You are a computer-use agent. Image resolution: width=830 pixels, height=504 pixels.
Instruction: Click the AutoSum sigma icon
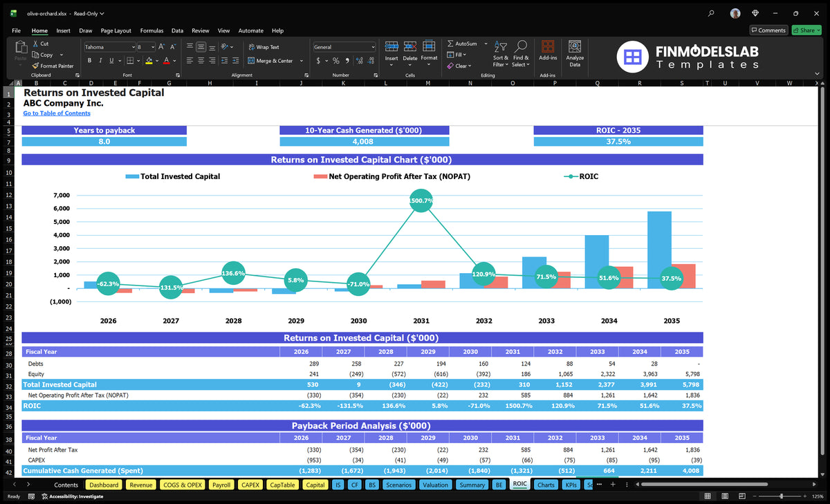[451, 44]
